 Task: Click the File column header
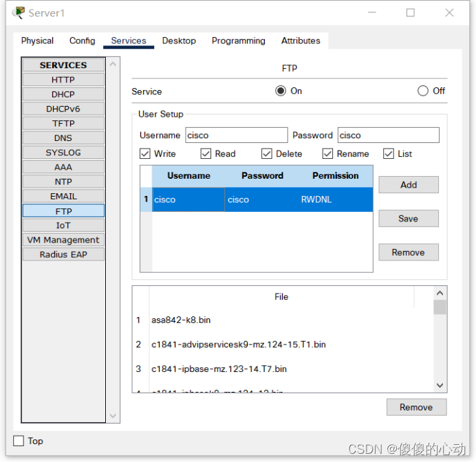(x=281, y=297)
